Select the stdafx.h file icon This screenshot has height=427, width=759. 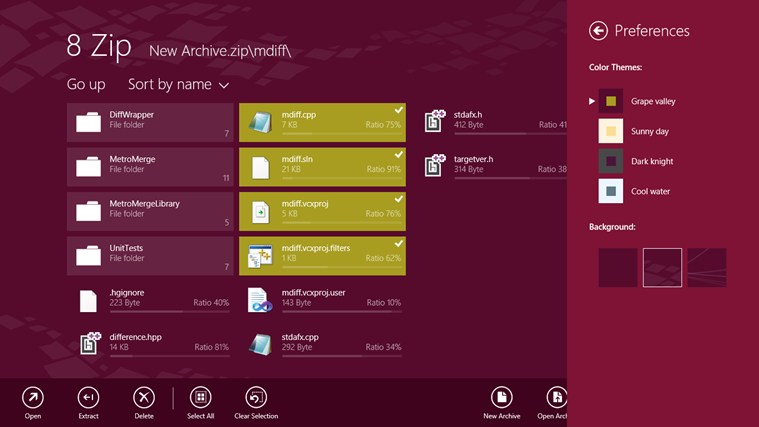(435, 121)
